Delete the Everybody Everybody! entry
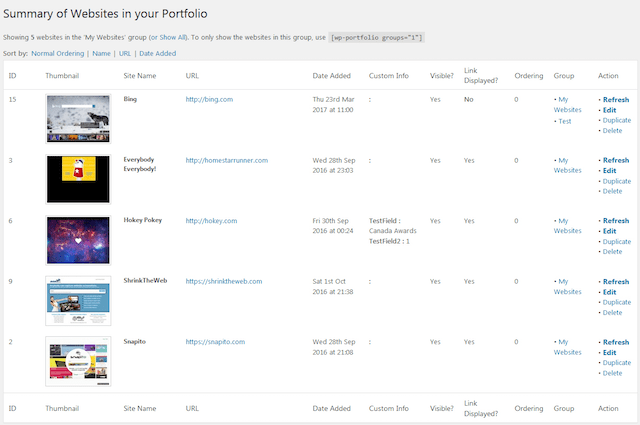This screenshot has width=640, height=425. point(612,191)
